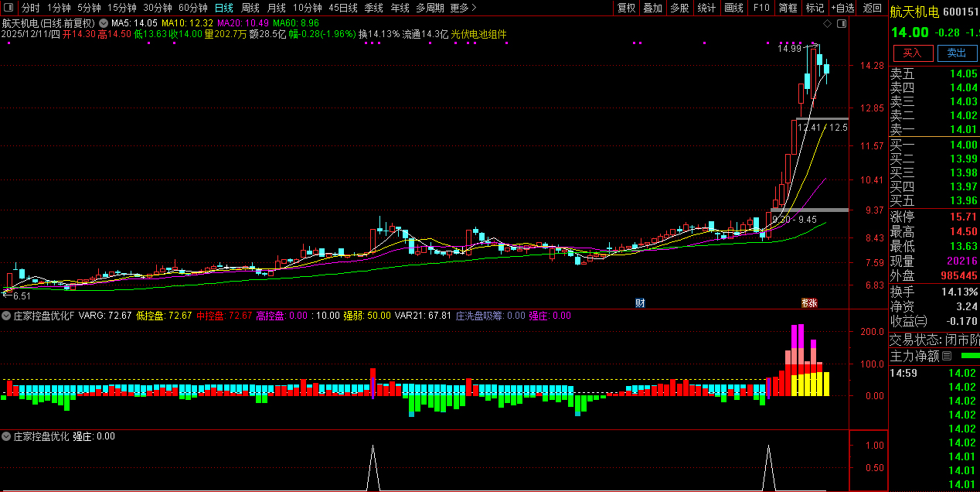
Task: Click the green 主力净额 bar indicator
Action: tap(969, 356)
